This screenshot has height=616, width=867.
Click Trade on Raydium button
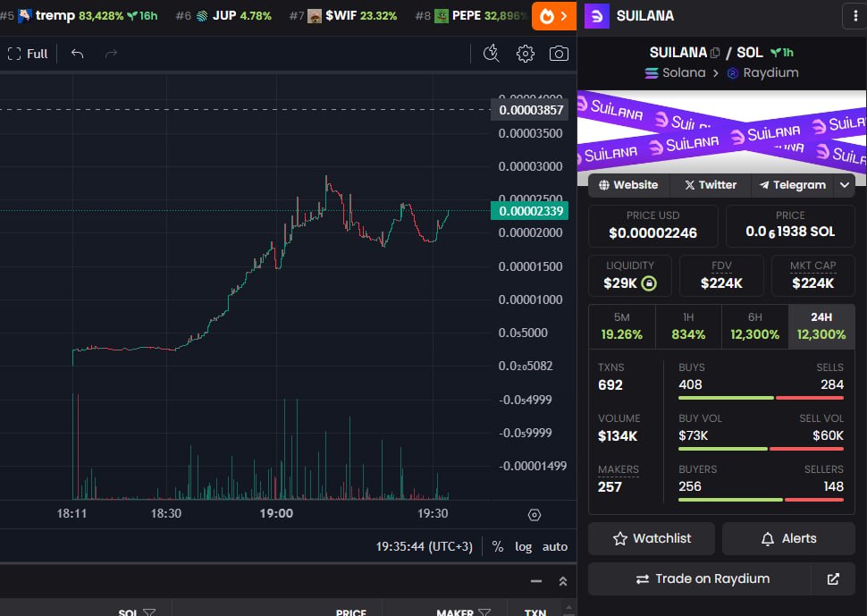click(700, 578)
